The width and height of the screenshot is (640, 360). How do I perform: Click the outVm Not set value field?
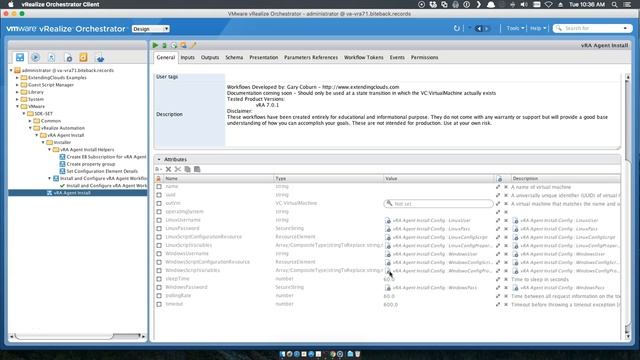pyautogui.click(x=438, y=203)
